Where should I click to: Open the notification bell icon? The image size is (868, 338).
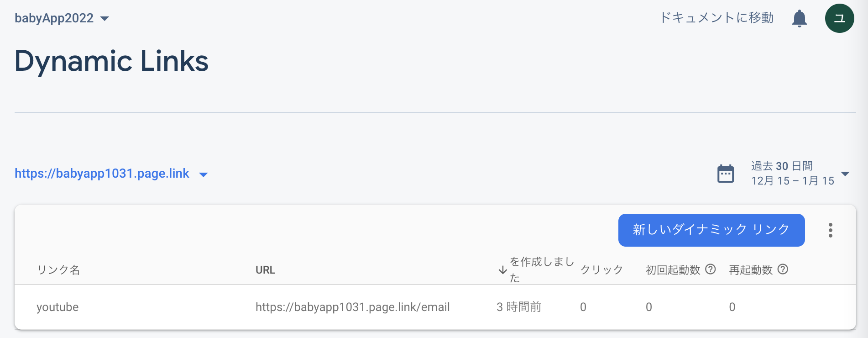pos(799,18)
